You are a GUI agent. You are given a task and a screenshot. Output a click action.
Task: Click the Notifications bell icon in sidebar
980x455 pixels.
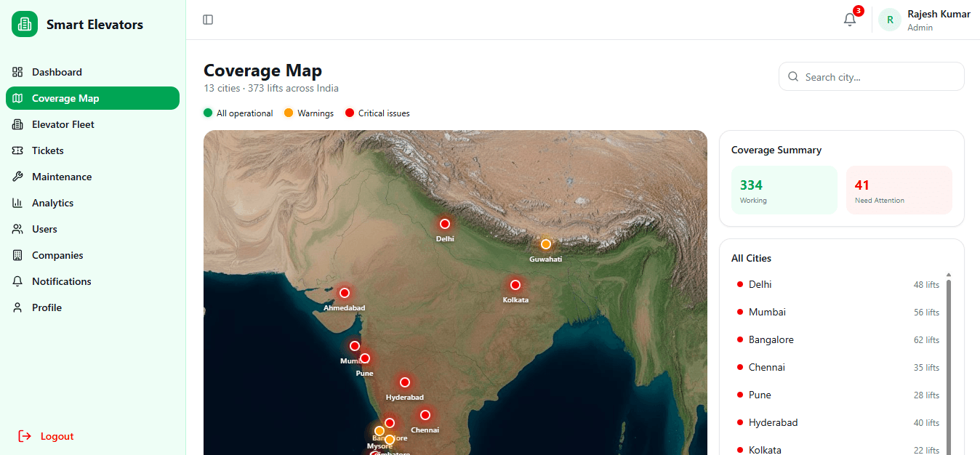tap(17, 281)
